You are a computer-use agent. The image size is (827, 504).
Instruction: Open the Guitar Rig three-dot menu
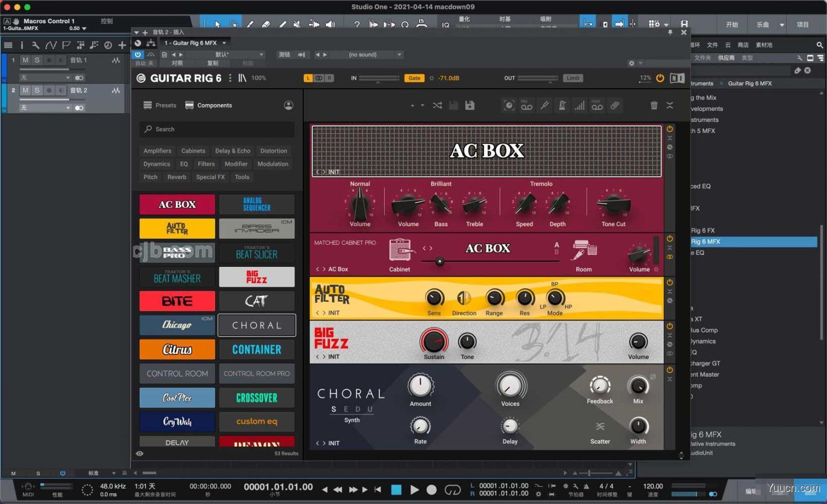click(x=230, y=78)
